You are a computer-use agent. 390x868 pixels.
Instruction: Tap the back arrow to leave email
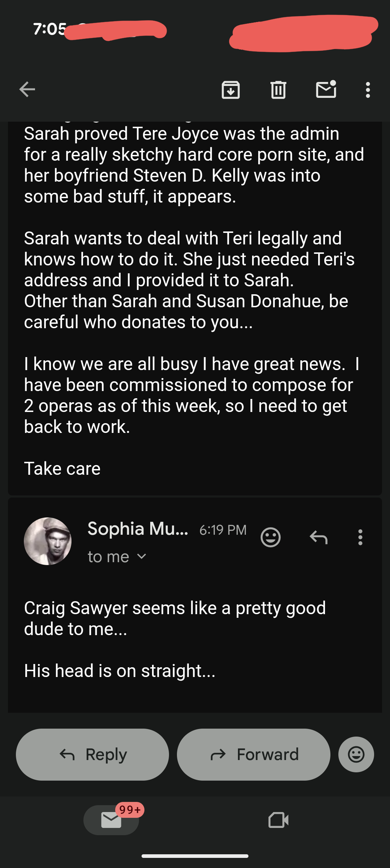coord(27,90)
